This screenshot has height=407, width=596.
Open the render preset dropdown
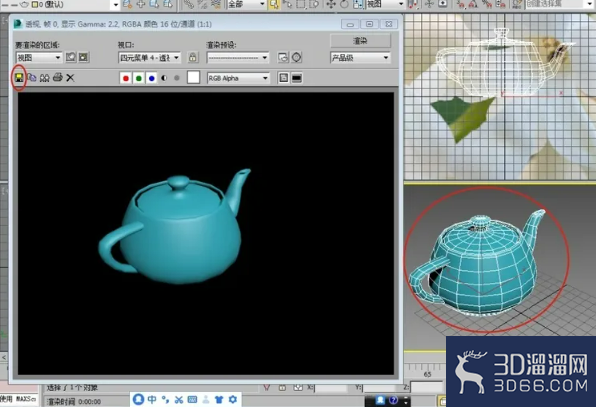(238, 58)
